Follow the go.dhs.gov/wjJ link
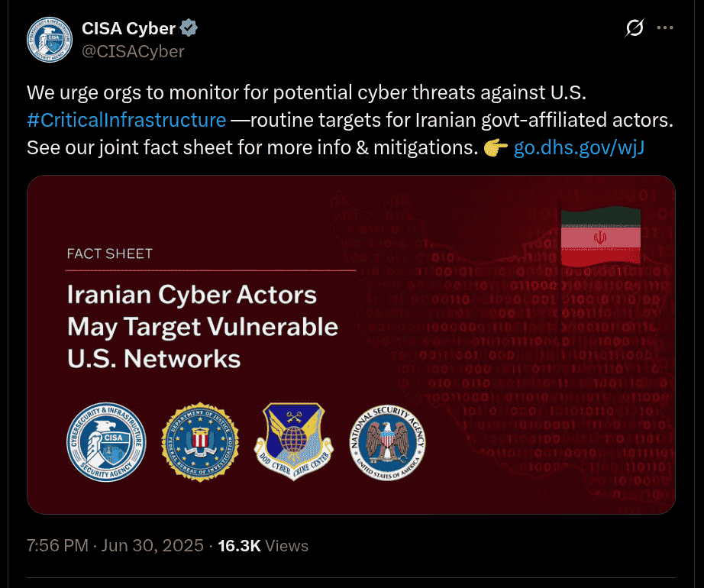704x588 pixels. click(579, 147)
